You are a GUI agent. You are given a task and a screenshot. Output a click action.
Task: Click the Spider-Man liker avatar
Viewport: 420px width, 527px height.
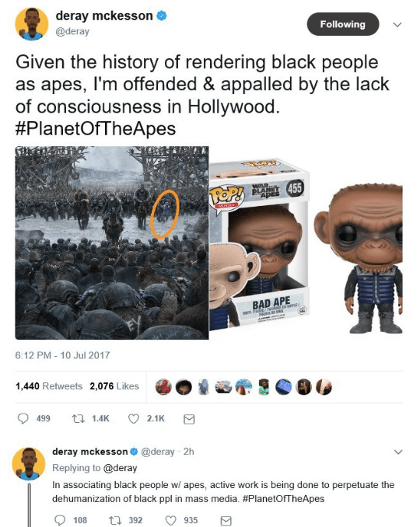tap(163, 387)
